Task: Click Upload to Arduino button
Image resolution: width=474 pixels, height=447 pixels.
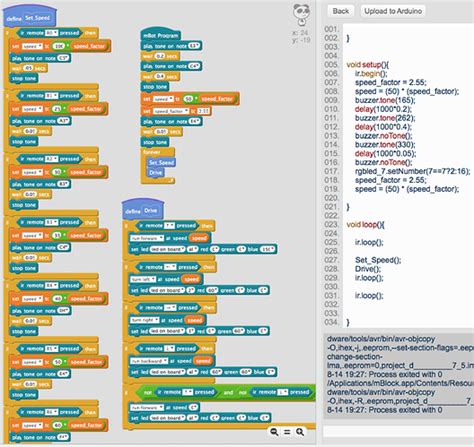Action: pyautogui.click(x=393, y=11)
